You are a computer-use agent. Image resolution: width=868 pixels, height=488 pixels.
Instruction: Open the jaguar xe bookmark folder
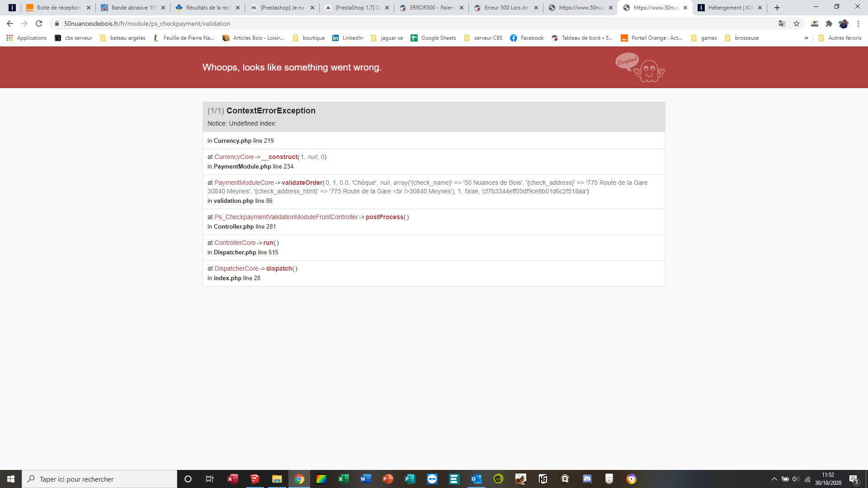pyautogui.click(x=387, y=38)
